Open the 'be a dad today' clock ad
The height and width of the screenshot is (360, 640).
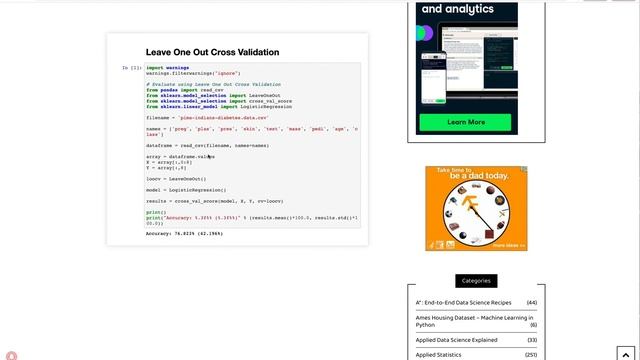pos(476,208)
